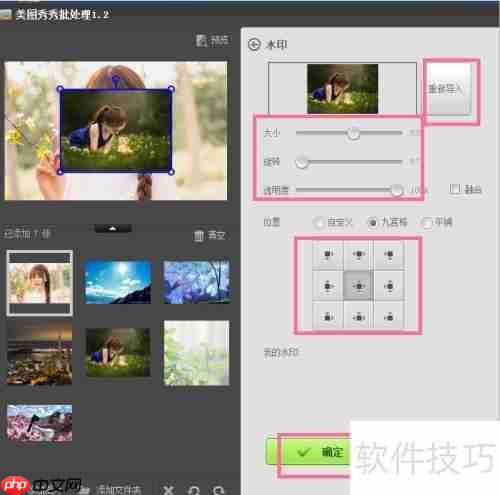Image resolution: width=500 pixels, height=495 pixels.
Task: Select the girl portrait thumbnail
Action: click(x=40, y=282)
